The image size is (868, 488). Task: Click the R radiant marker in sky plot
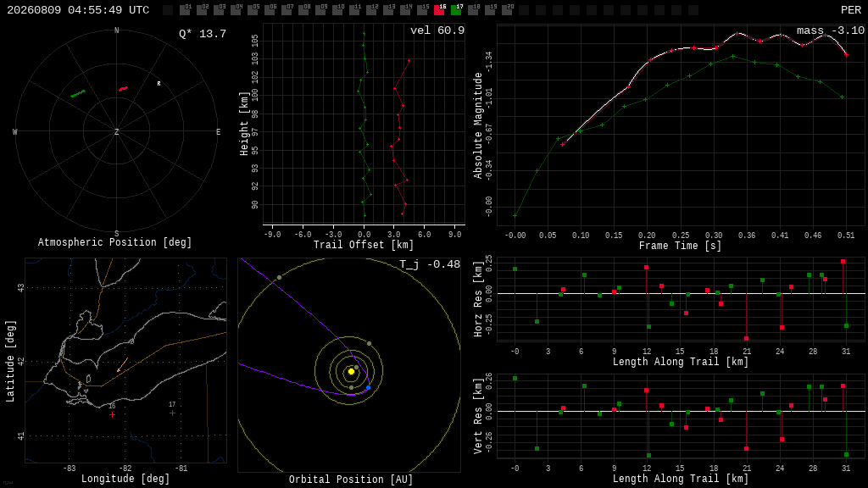point(159,84)
